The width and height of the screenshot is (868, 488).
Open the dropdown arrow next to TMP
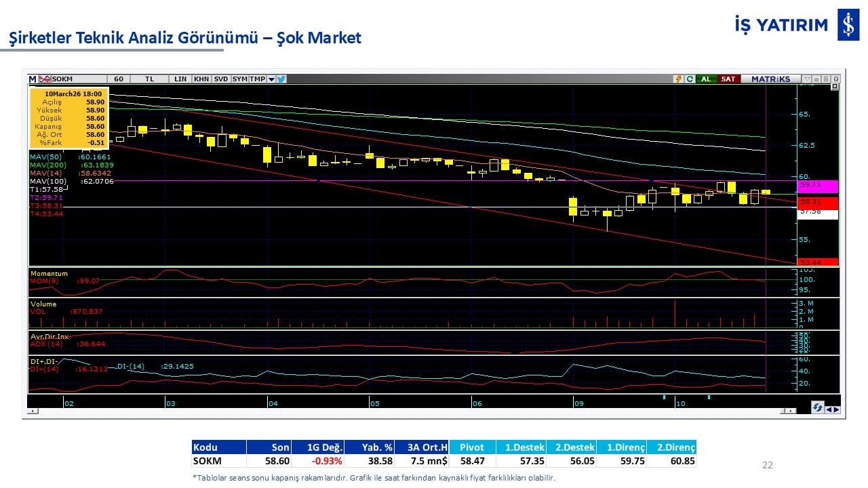271,79
